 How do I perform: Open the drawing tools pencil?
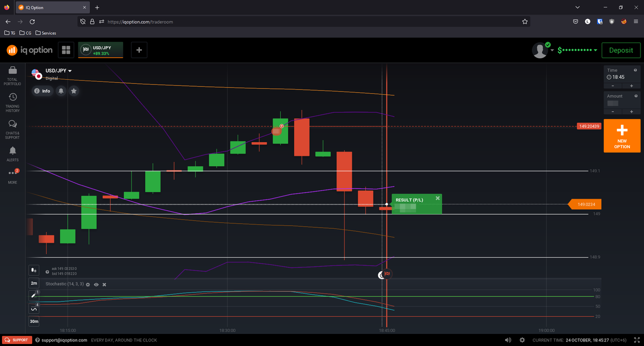pos(34,296)
